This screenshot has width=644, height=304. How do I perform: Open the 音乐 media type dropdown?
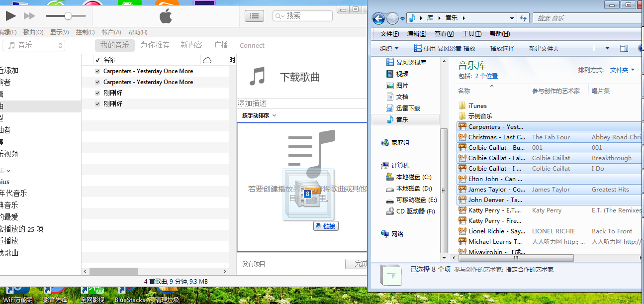pyautogui.click(x=34, y=45)
